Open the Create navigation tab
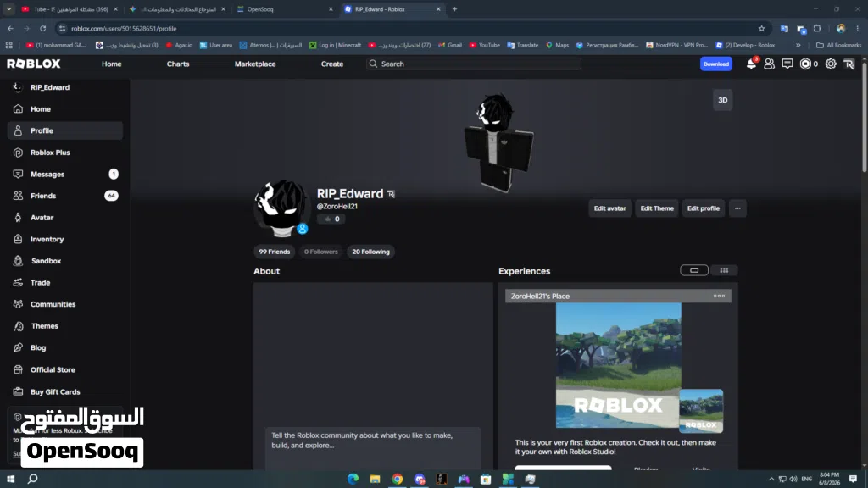This screenshot has width=868, height=488. [x=332, y=64]
